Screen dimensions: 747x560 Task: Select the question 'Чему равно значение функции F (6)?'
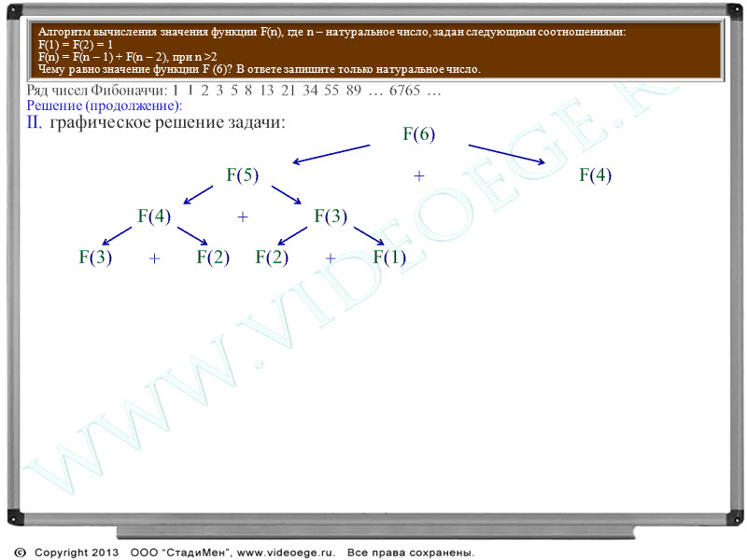(134, 69)
